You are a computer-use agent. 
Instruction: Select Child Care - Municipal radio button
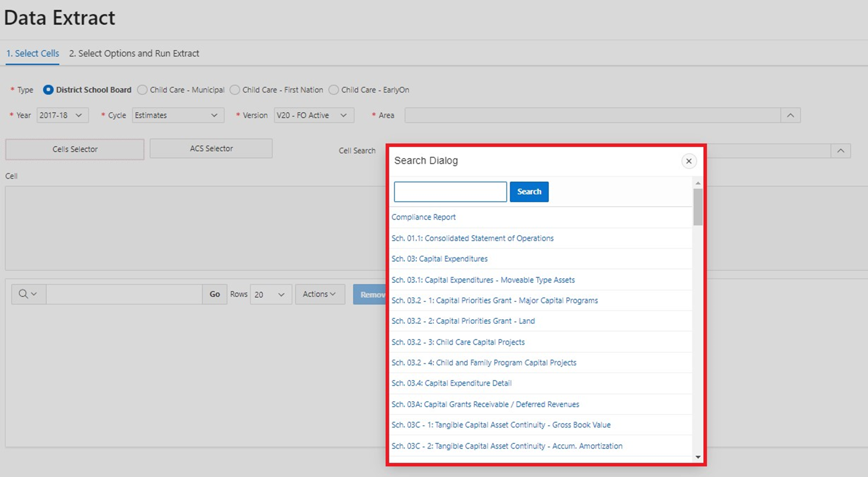pos(143,90)
